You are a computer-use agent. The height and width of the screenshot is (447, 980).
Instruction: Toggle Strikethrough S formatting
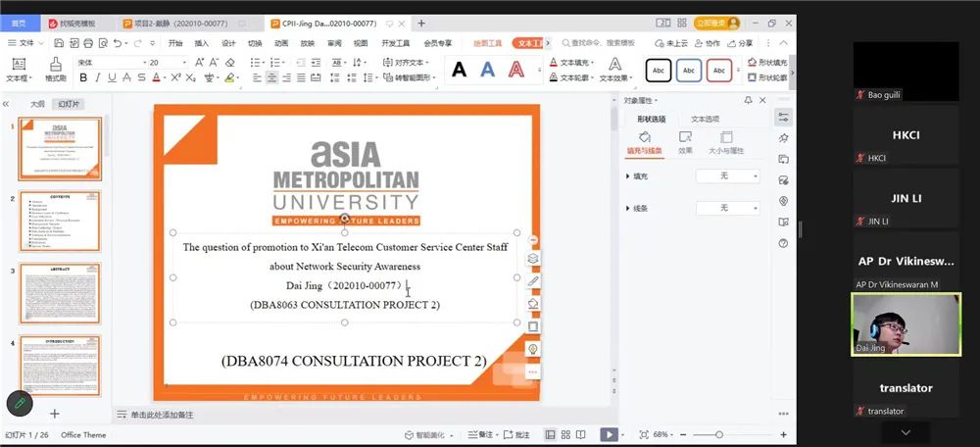142,78
